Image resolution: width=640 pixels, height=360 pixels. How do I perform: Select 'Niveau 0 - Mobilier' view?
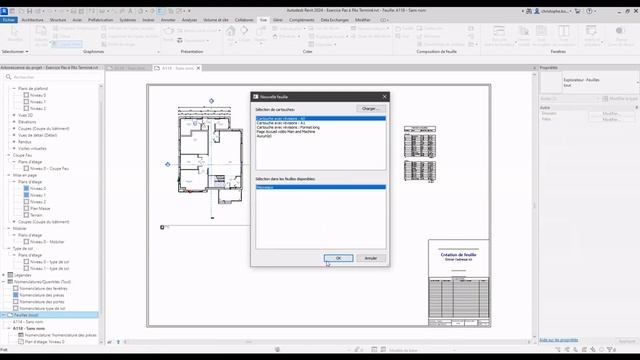click(x=47, y=242)
